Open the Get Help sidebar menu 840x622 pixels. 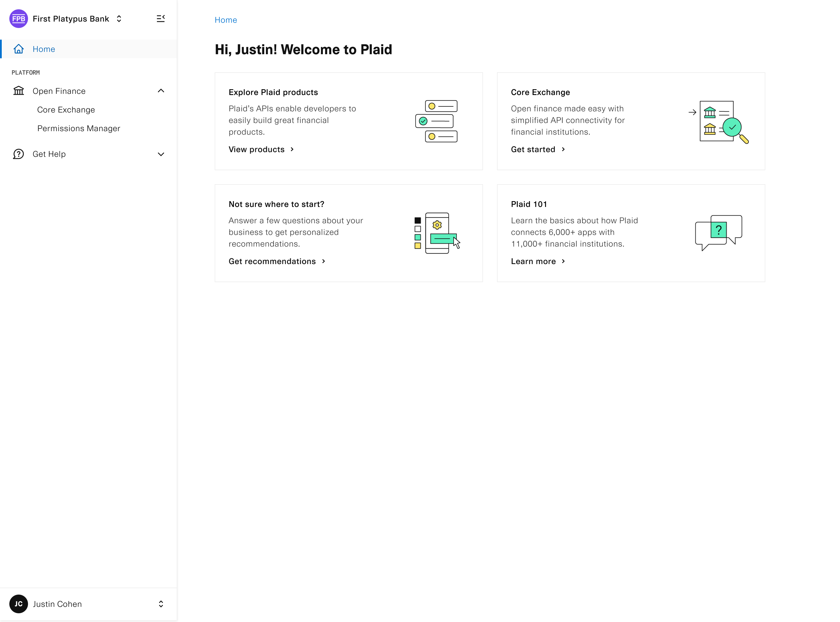click(x=89, y=154)
